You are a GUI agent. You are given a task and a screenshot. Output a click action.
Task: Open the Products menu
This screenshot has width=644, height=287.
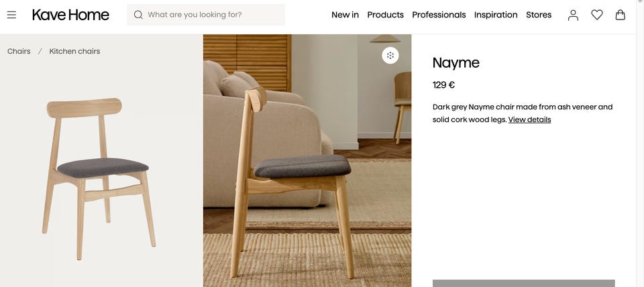click(385, 15)
